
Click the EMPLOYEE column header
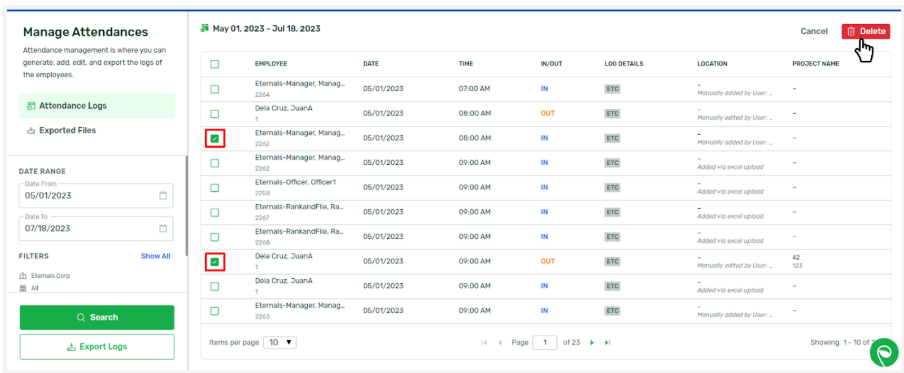271,64
